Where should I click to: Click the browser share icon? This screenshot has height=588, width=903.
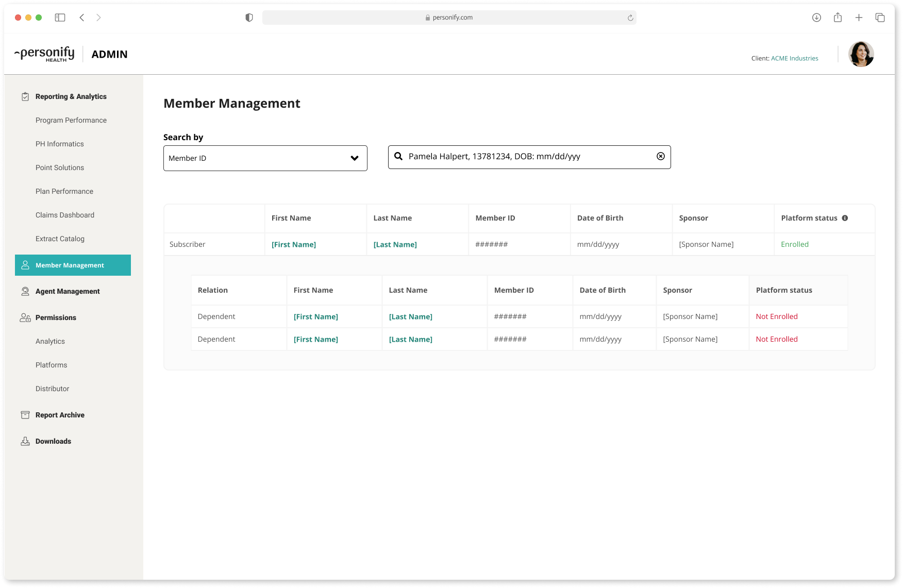(838, 18)
